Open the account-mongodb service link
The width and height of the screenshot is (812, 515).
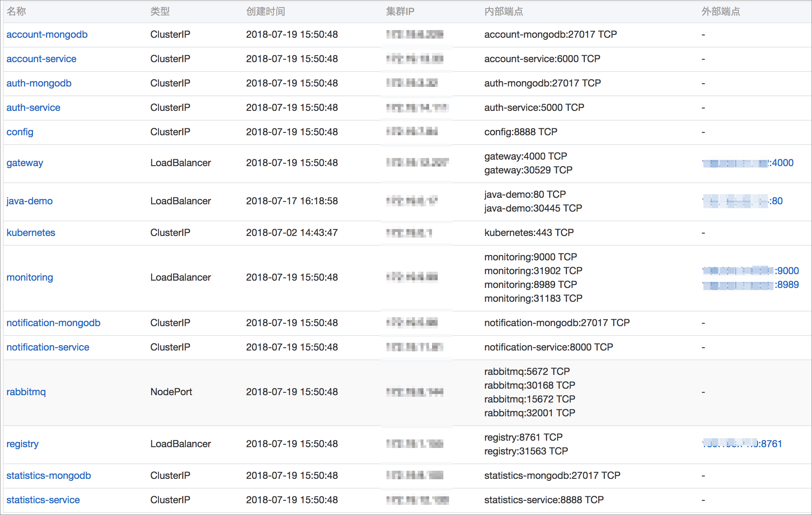coord(47,35)
